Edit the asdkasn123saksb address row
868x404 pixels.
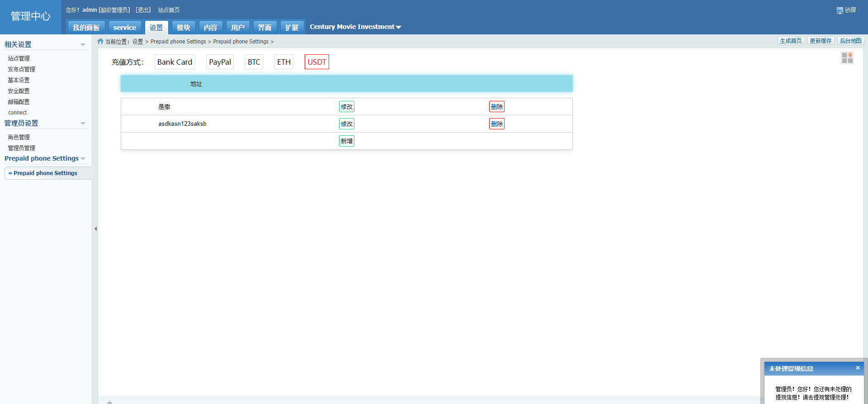click(347, 124)
